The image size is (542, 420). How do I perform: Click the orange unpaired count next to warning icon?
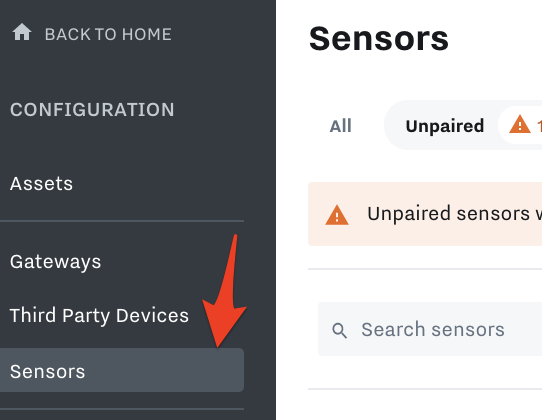point(539,126)
